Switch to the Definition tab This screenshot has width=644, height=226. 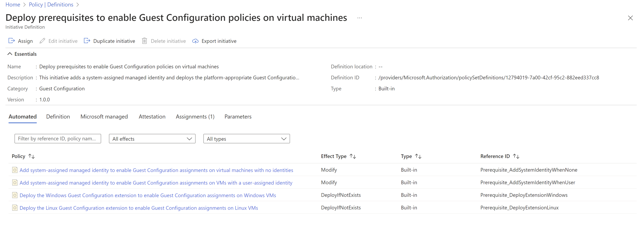tap(58, 117)
